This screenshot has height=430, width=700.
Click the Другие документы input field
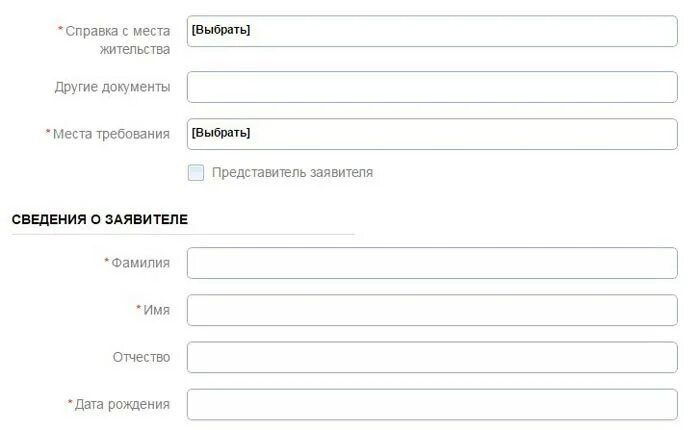[x=432, y=87]
